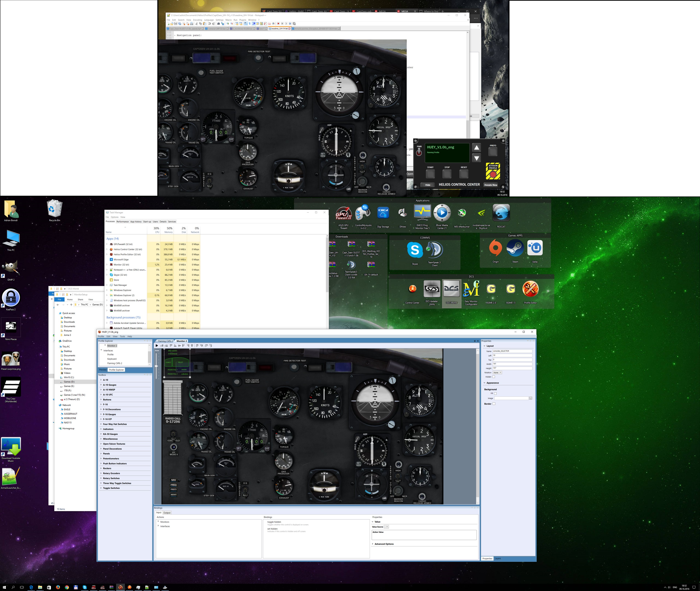This screenshot has height=591, width=700.
Task: Click the Send Backward icon in editor toolbar
Action: coord(166,345)
